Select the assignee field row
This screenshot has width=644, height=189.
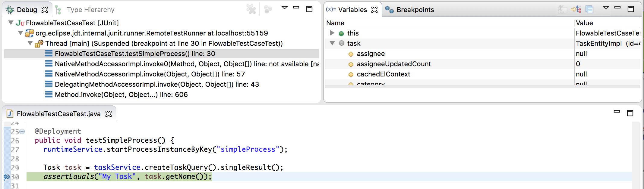click(x=483, y=54)
